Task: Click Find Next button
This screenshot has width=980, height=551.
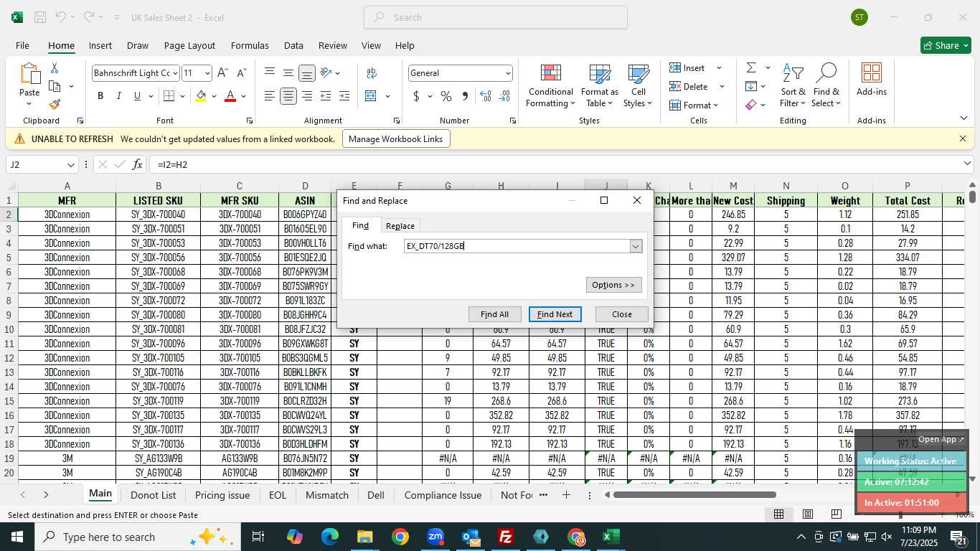Action: 555,314
